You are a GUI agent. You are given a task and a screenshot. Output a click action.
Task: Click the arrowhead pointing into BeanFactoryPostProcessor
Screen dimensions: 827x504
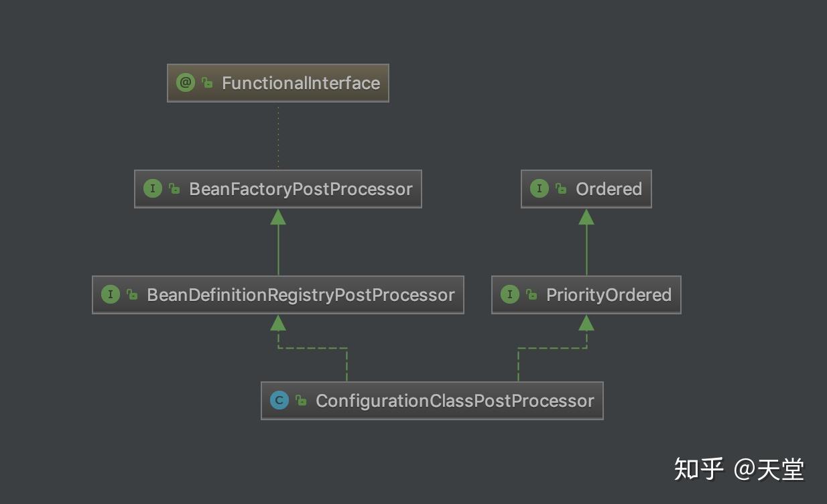[278, 216]
